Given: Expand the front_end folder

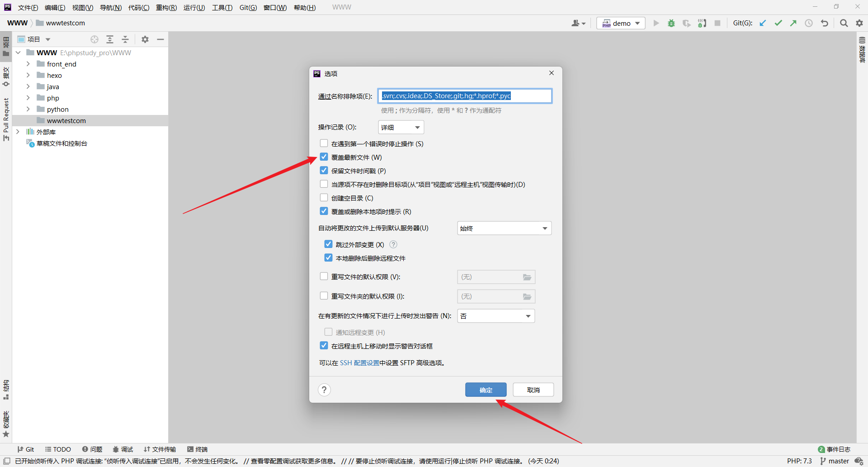Looking at the screenshot, I should point(28,64).
